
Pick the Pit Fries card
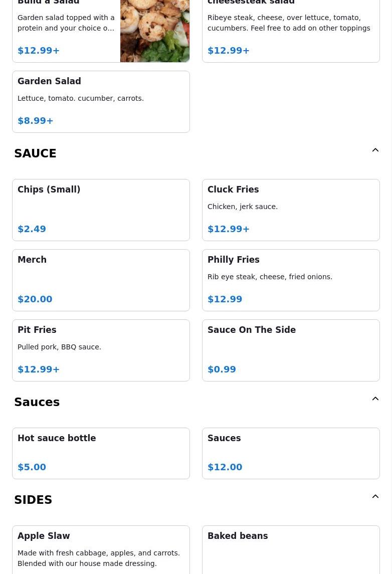click(x=101, y=350)
